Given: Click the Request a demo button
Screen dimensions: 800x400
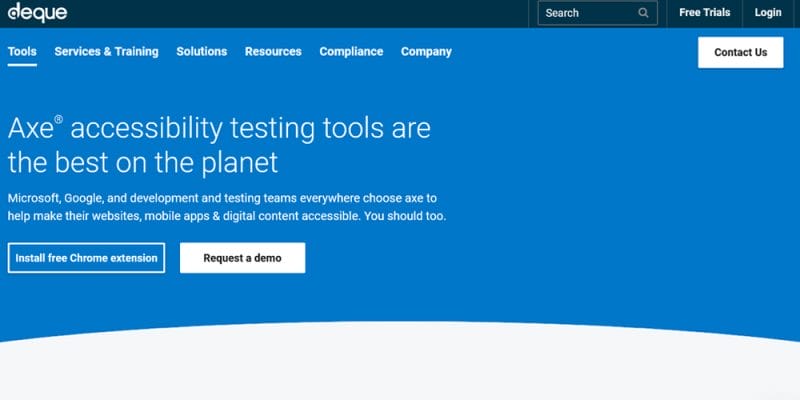Looking at the screenshot, I should click(242, 258).
